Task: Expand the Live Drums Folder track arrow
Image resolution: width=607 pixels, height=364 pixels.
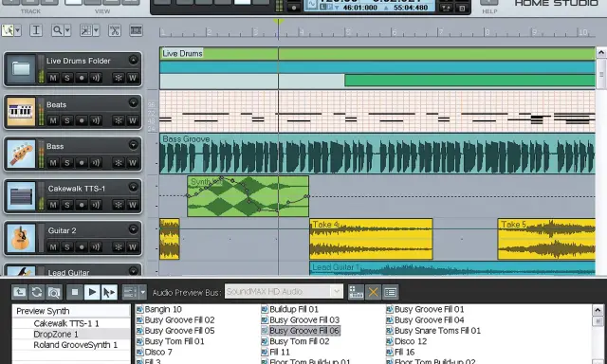Action: click(133, 60)
